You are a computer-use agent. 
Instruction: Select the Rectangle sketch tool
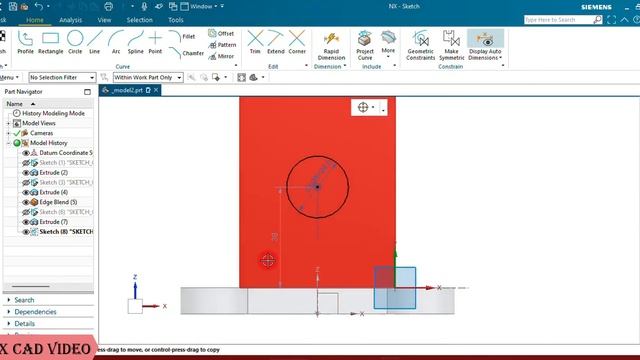pyautogui.click(x=51, y=42)
